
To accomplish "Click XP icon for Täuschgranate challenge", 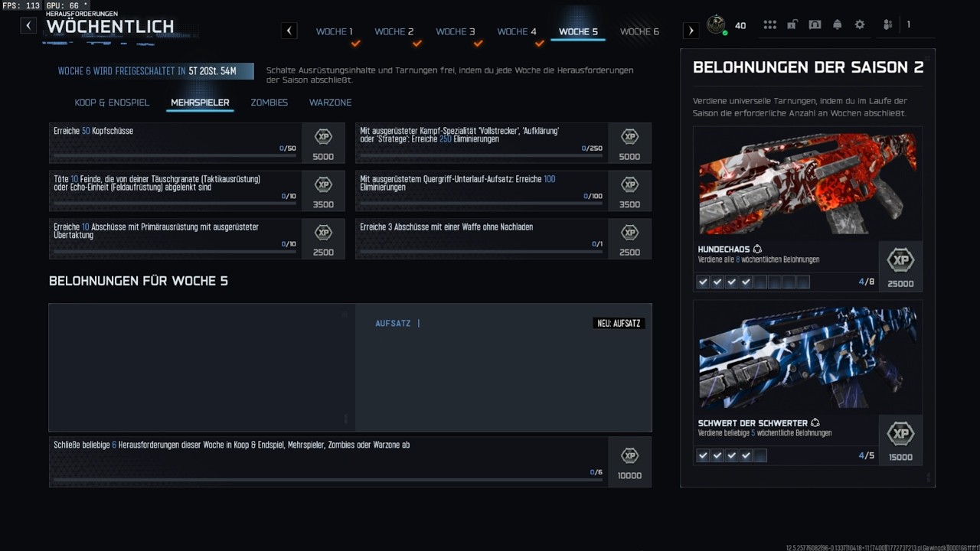I will [323, 185].
